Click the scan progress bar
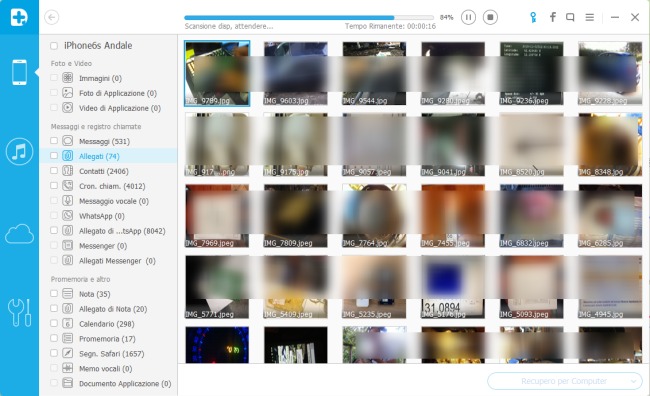This screenshot has height=396, width=650. (x=309, y=18)
